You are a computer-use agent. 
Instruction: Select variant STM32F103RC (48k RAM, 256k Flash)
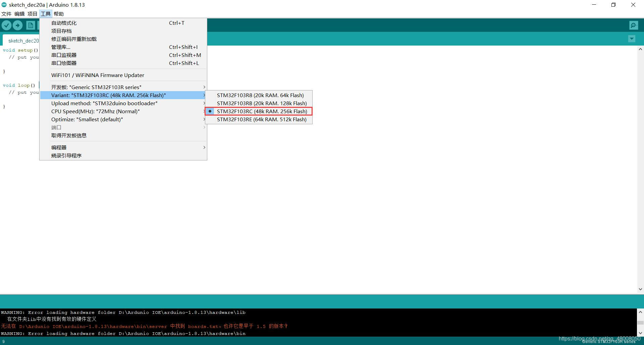[x=259, y=111]
